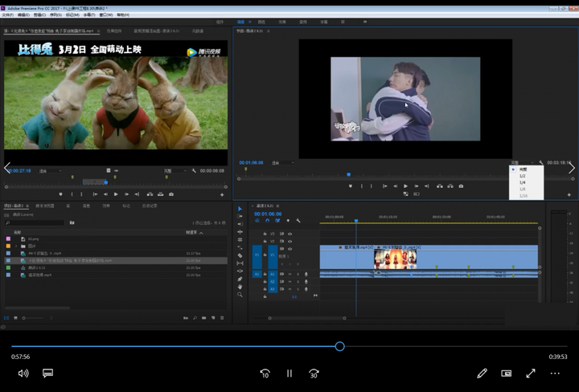Screen dimensions: 579x392
Task: Select the Razor tool
Action: click(x=240, y=255)
